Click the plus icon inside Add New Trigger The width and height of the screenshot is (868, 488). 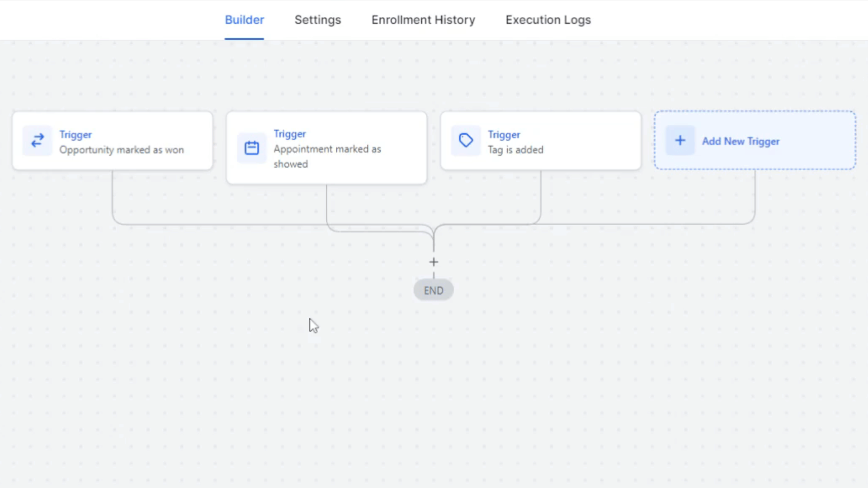point(680,141)
